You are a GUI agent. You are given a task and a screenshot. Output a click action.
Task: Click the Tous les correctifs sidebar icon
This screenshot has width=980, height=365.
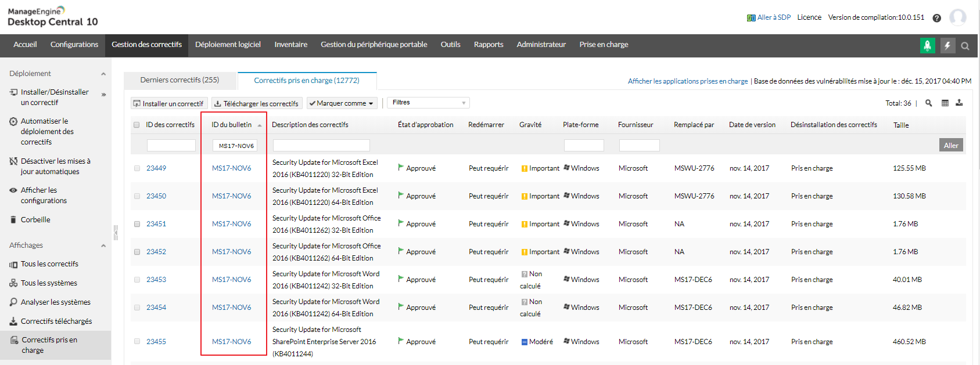[x=13, y=265]
